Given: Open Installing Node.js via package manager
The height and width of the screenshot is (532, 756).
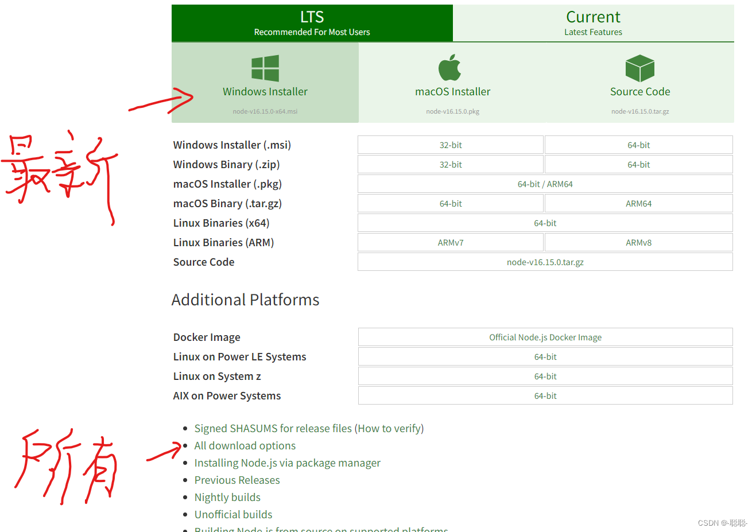Looking at the screenshot, I should coord(288,463).
